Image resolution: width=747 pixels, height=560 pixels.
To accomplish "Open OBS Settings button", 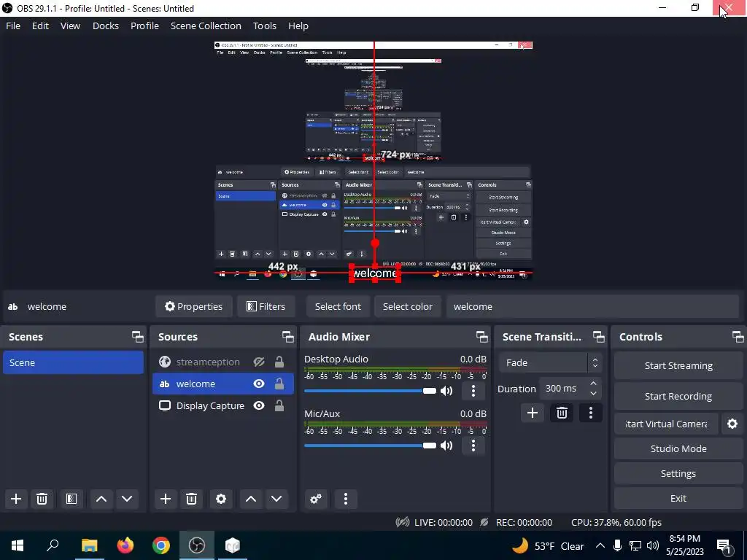I will coord(678,473).
